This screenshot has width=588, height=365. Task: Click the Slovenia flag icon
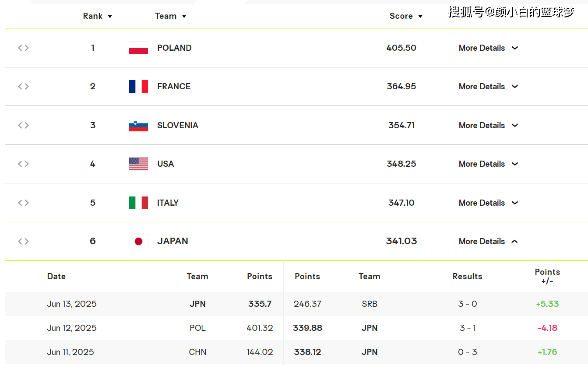click(x=138, y=125)
